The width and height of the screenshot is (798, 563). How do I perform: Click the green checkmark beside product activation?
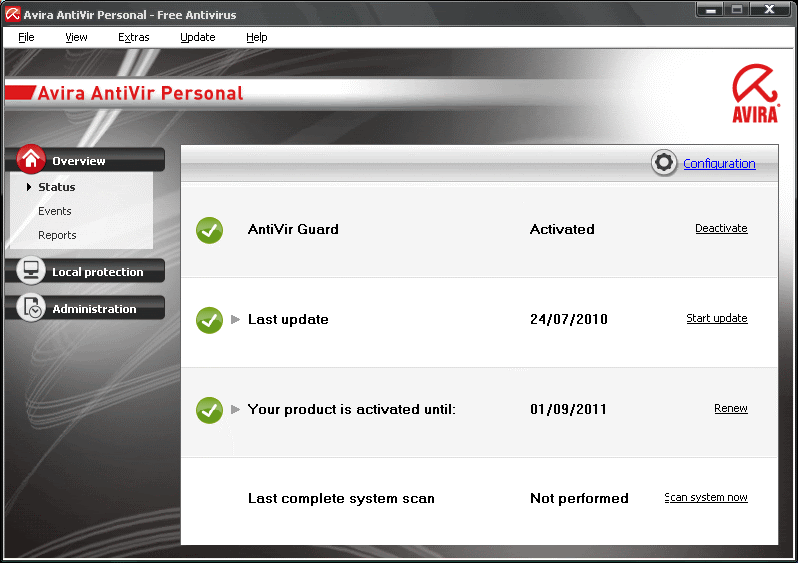tap(209, 410)
